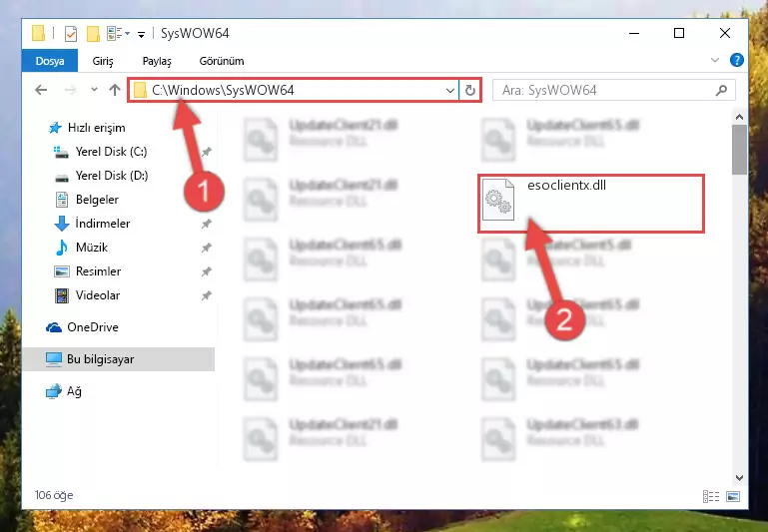Click the esoclientx.dll gear file icon

[498, 200]
